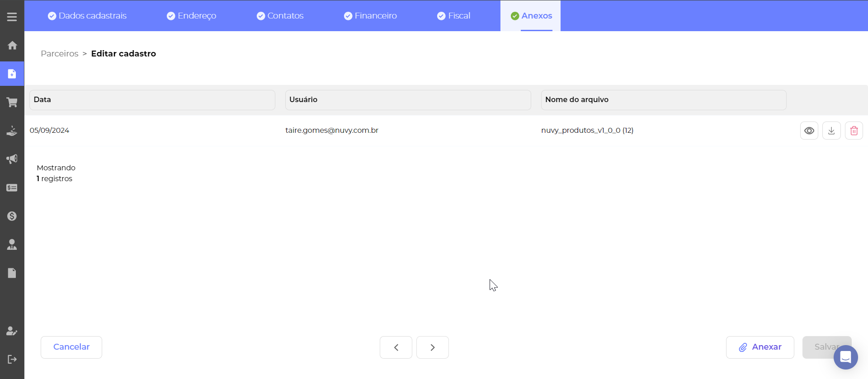Delete the nuvy_produtos attachment with trash icon
Viewport: 868px width, 379px height.
click(x=854, y=131)
